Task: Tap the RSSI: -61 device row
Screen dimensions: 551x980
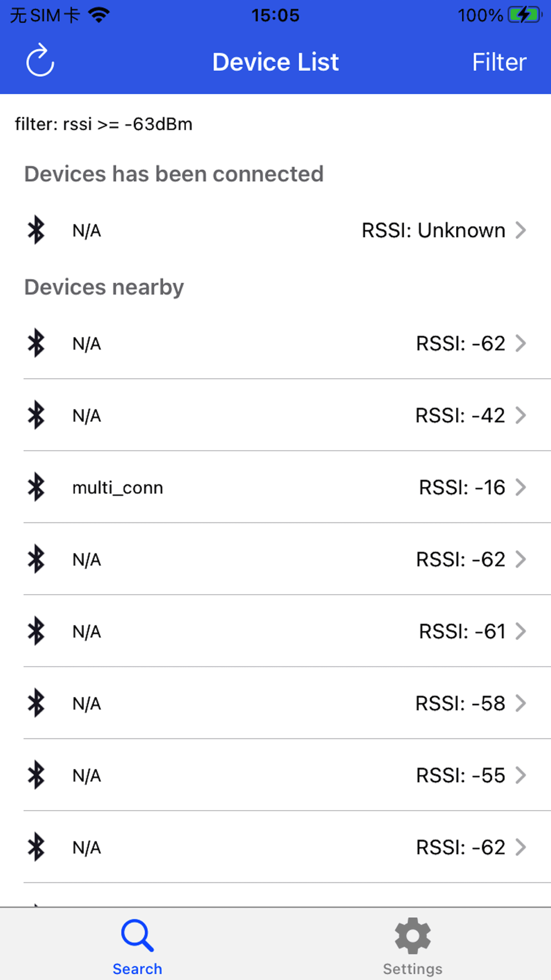Action: (275, 631)
